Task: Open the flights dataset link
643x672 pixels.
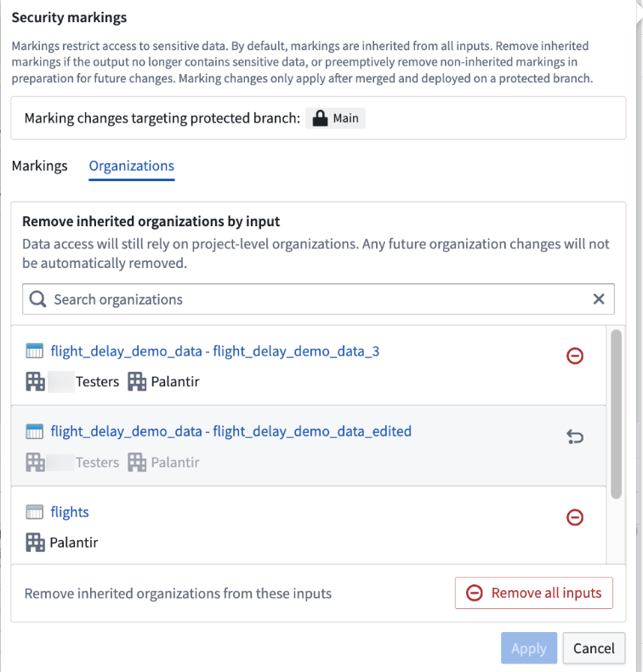Action: (x=70, y=512)
